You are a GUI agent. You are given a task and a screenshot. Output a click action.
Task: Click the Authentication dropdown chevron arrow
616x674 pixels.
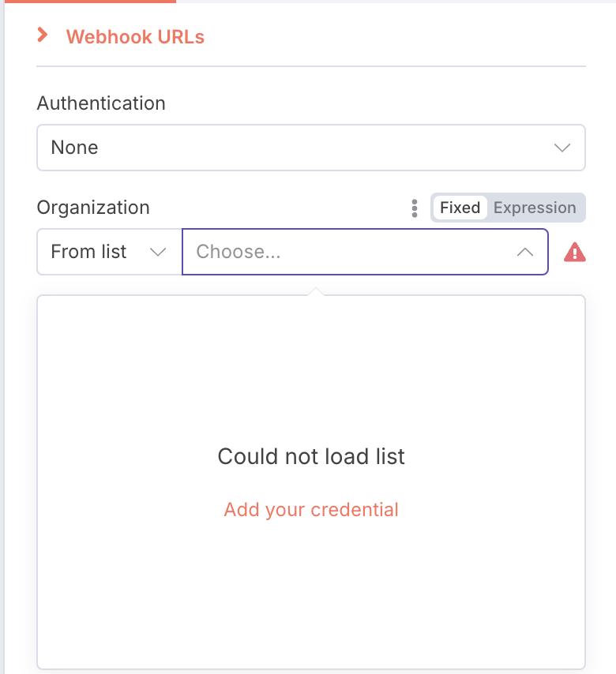point(562,148)
